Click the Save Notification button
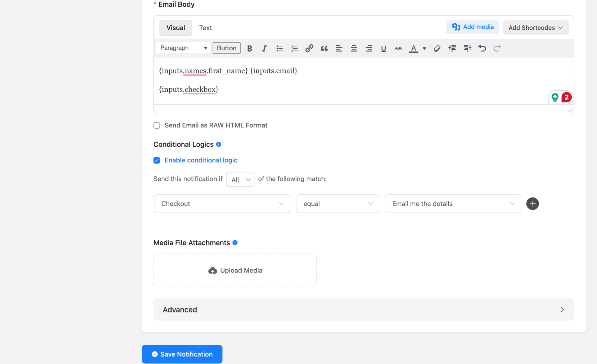The height and width of the screenshot is (364, 597). click(182, 354)
